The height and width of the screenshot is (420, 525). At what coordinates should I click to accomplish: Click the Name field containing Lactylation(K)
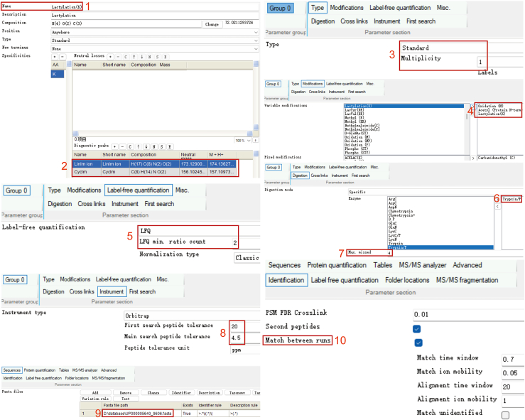[x=155, y=6]
